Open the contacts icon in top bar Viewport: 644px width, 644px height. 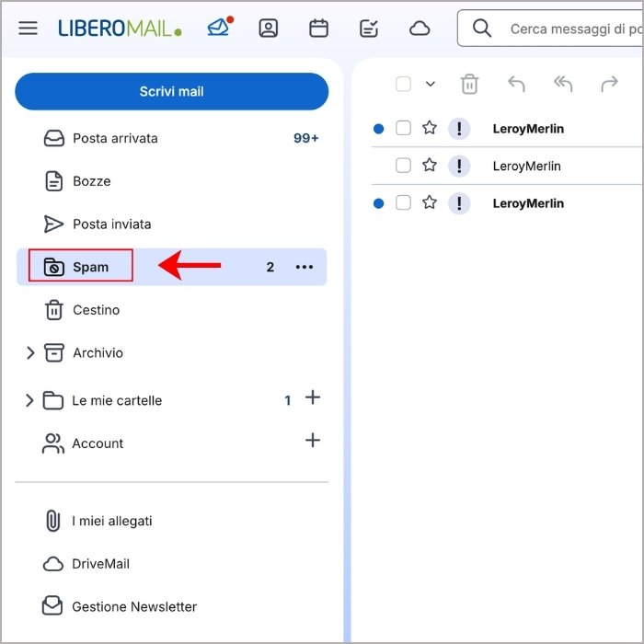tap(269, 29)
